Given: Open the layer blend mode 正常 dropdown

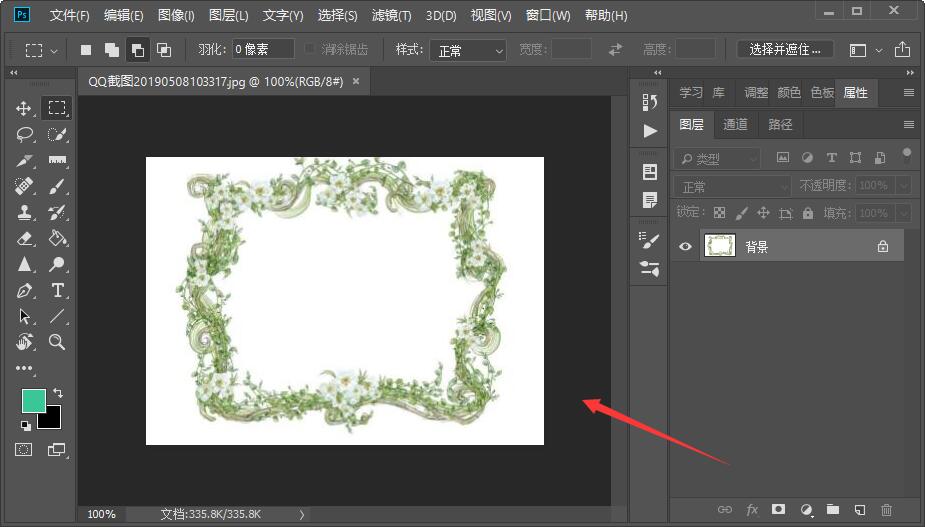Looking at the screenshot, I should 732,186.
